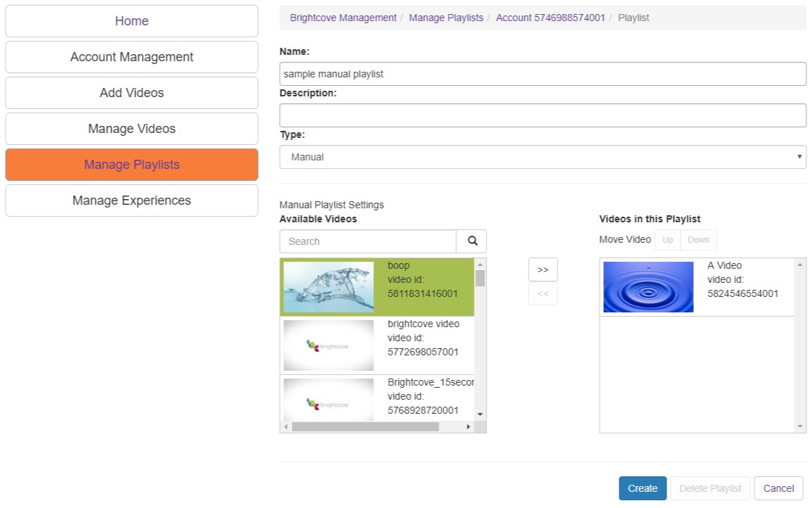Go to Manage Videos section
812x508 pixels.
click(x=131, y=129)
